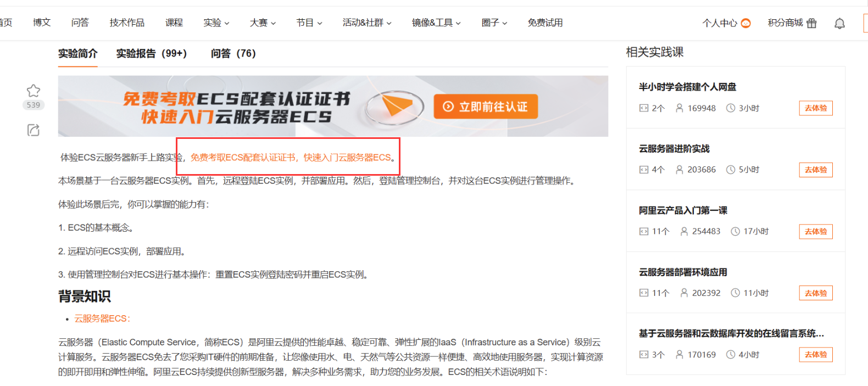The image size is (868, 386).
Task: Expand the 节目 dropdown menu
Action: pyautogui.click(x=309, y=23)
